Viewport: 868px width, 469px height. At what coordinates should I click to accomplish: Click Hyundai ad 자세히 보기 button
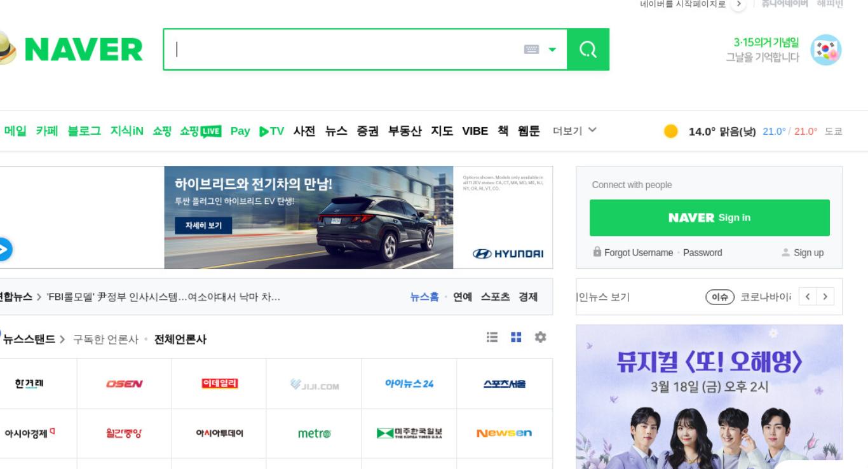point(203,226)
